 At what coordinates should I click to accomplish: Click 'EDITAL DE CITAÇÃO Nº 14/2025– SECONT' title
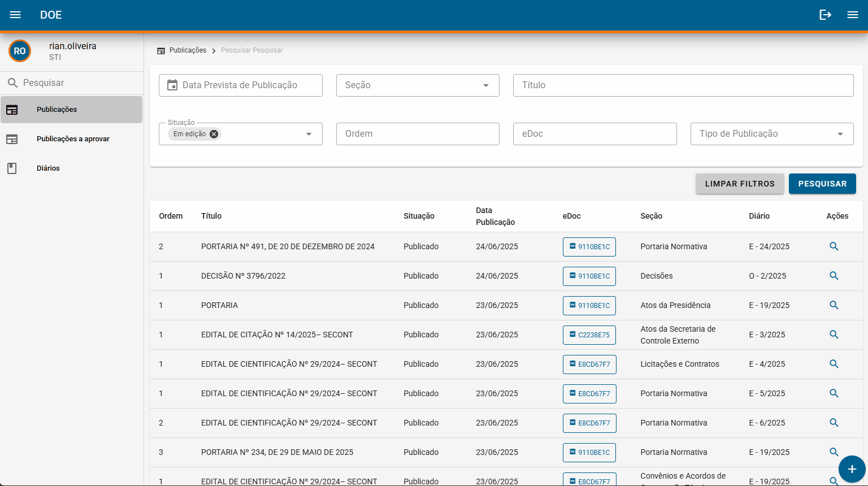pos(277,335)
